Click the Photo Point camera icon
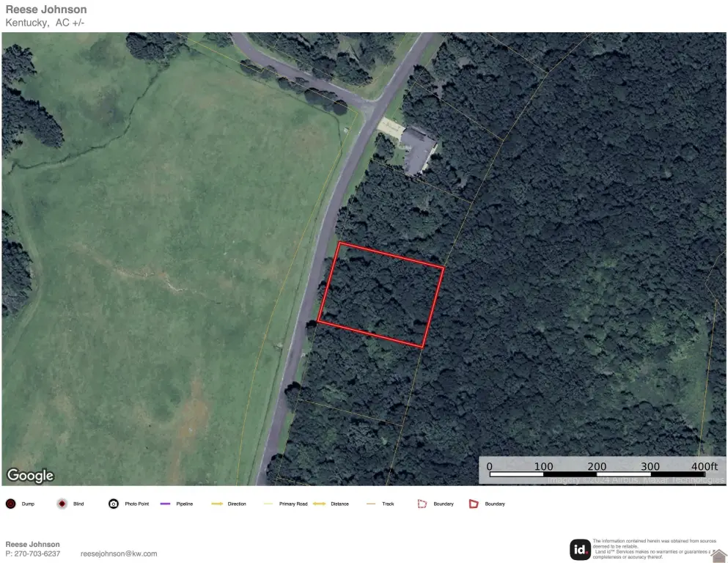Viewport: 728px width, 563px height. [x=114, y=504]
